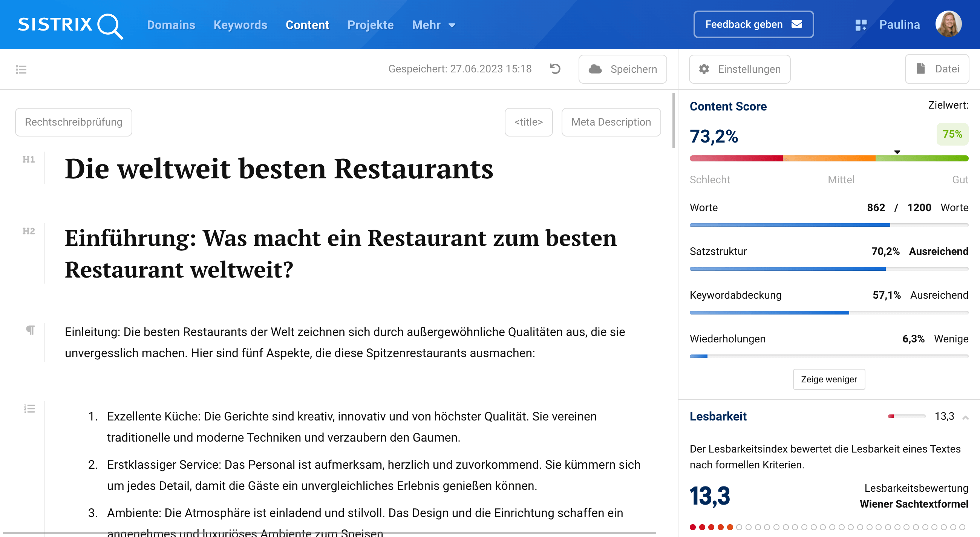Viewport: 980px width, 537px height.
Task: Open the table of contents list icon
Action: pyautogui.click(x=21, y=69)
